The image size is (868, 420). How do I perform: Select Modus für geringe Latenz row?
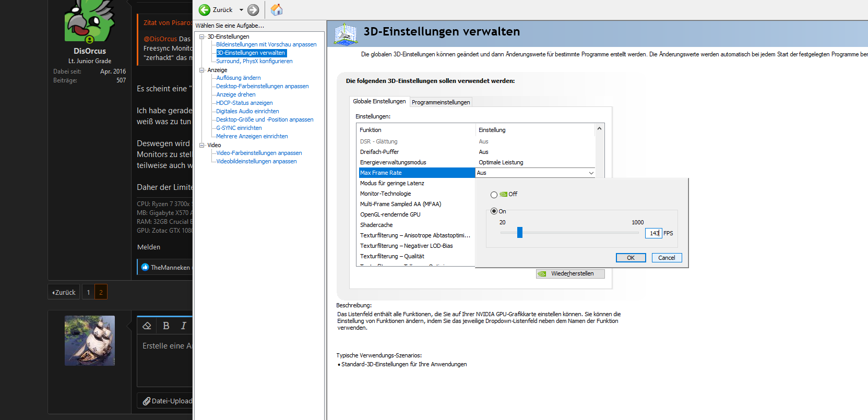point(417,183)
